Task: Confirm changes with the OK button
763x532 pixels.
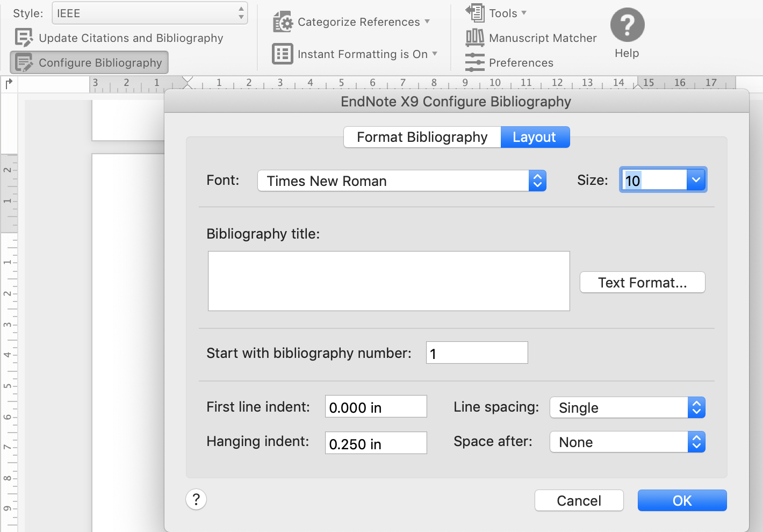Action: (x=681, y=500)
